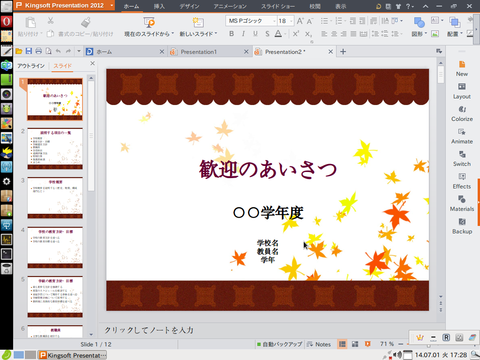Open the Kingsoft Presentation application menu arrow
The width and height of the screenshot is (480, 360).
tap(111, 6)
